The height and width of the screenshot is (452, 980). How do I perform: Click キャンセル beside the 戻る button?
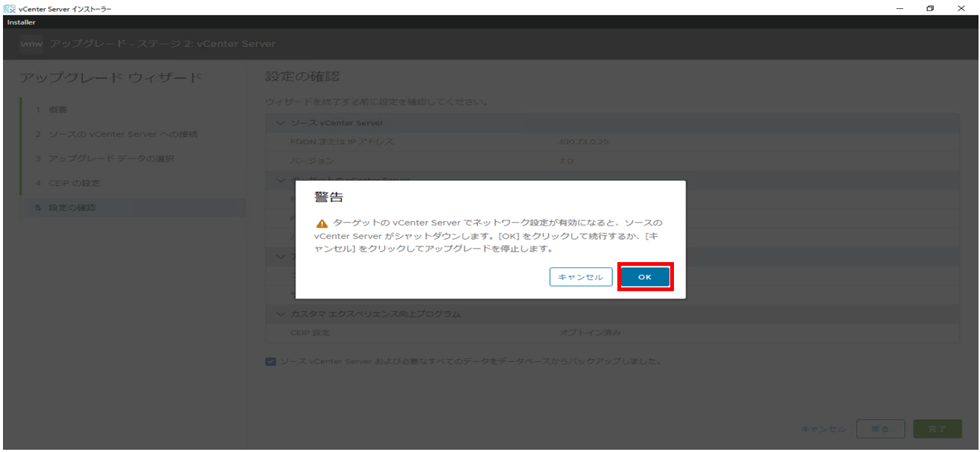[823, 430]
